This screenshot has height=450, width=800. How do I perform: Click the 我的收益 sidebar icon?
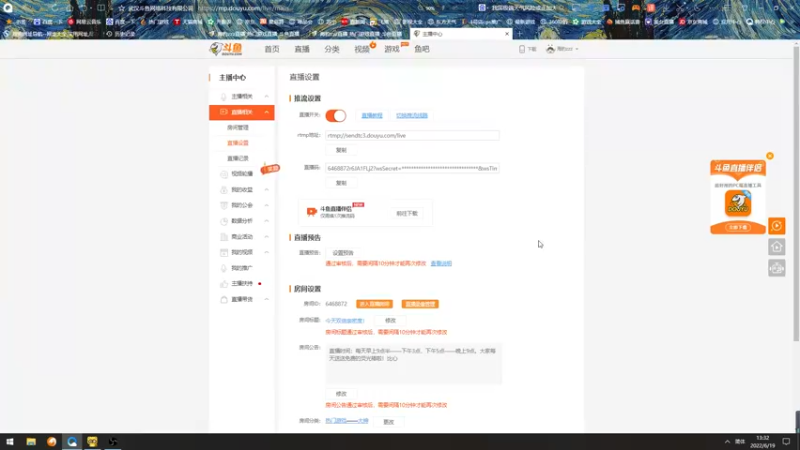(x=223, y=190)
